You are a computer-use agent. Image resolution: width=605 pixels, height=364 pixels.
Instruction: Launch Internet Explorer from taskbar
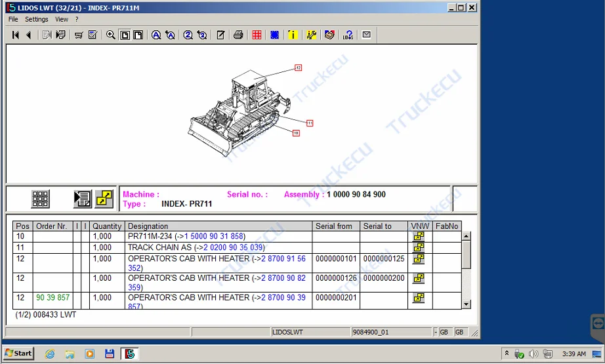(x=50, y=354)
